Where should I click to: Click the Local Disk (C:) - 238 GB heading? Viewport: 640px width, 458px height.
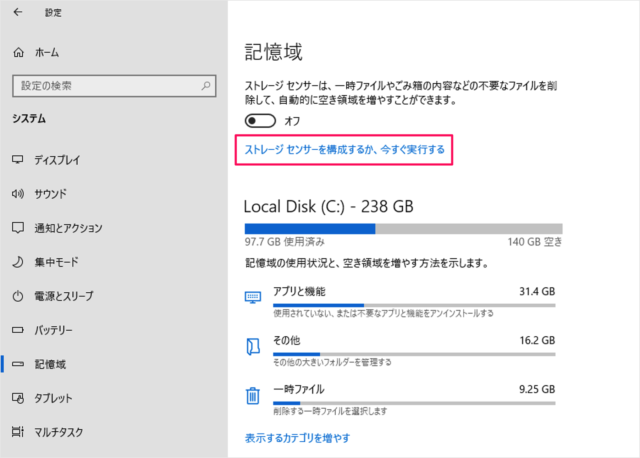click(329, 207)
